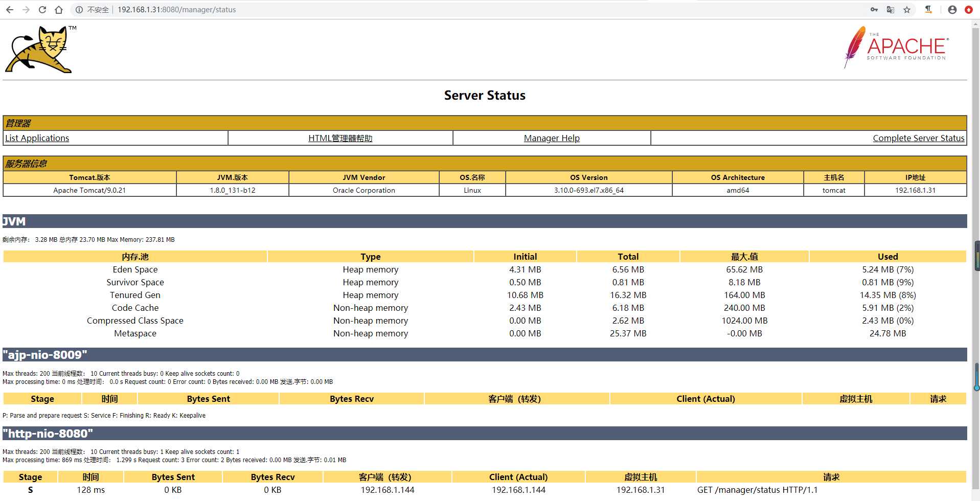Click the translate page icon
The width and height of the screenshot is (980, 501).
(891, 10)
